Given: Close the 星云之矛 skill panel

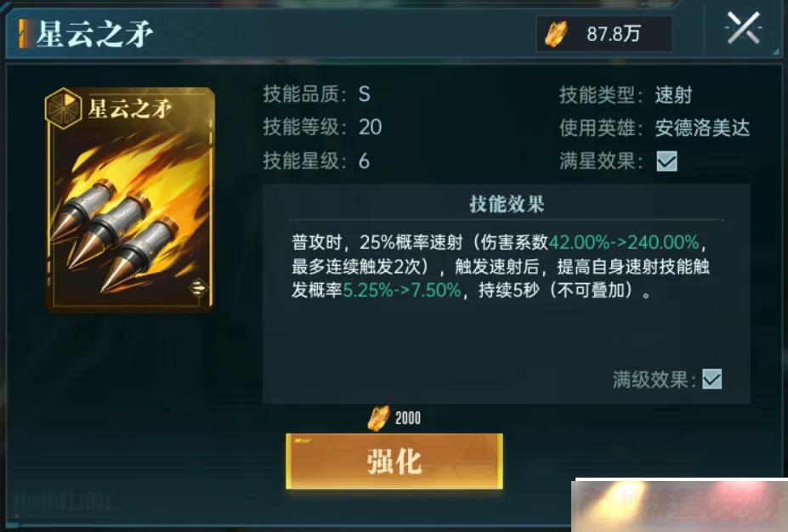Looking at the screenshot, I should 743,29.
